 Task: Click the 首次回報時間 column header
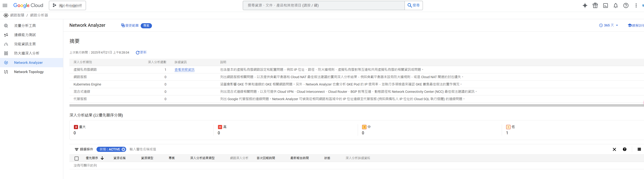[x=266, y=158]
